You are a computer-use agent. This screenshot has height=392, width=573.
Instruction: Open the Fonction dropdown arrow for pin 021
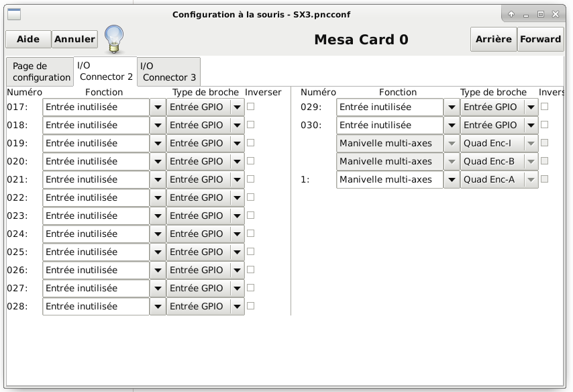click(158, 179)
